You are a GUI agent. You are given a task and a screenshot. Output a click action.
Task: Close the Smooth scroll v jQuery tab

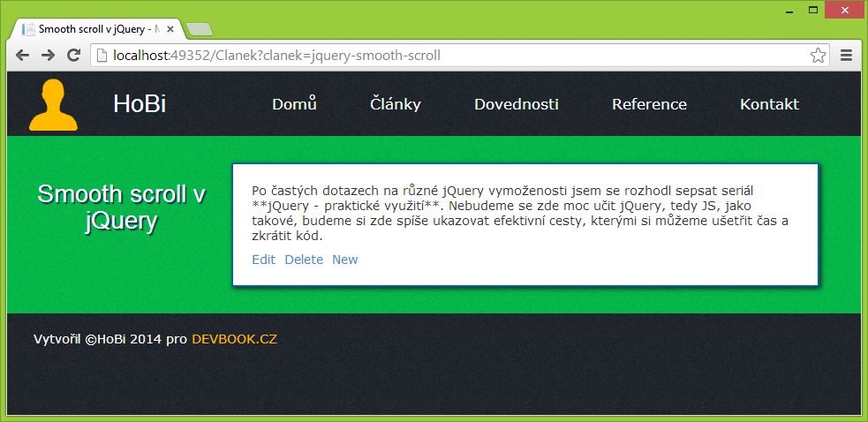click(x=170, y=29)
